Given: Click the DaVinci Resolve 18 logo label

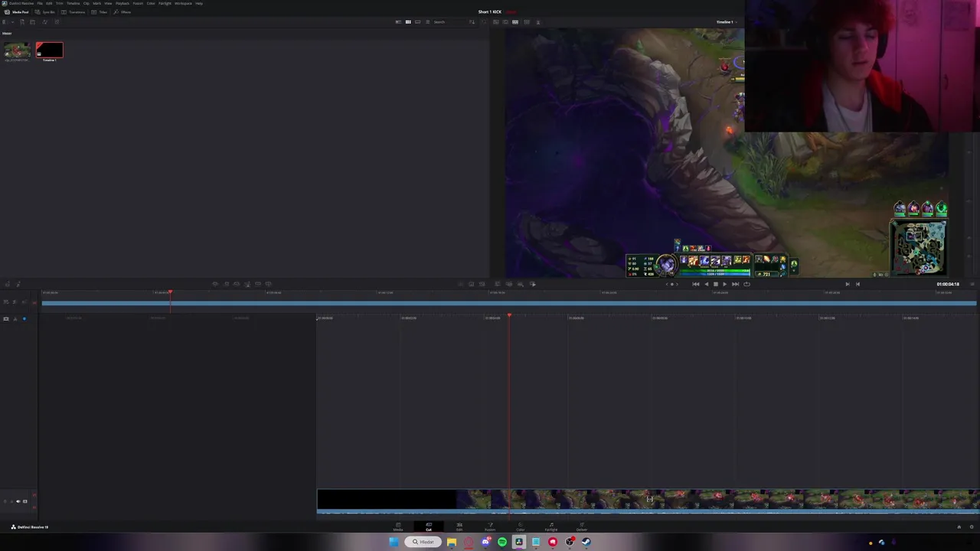Looking at the screenshot, I should [29, 527].
